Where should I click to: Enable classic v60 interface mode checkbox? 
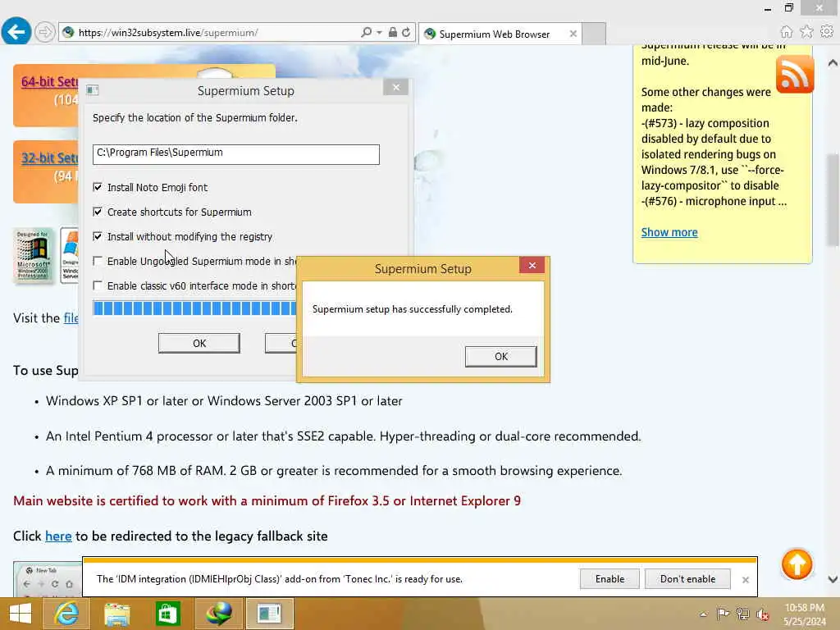click(98, 285)
